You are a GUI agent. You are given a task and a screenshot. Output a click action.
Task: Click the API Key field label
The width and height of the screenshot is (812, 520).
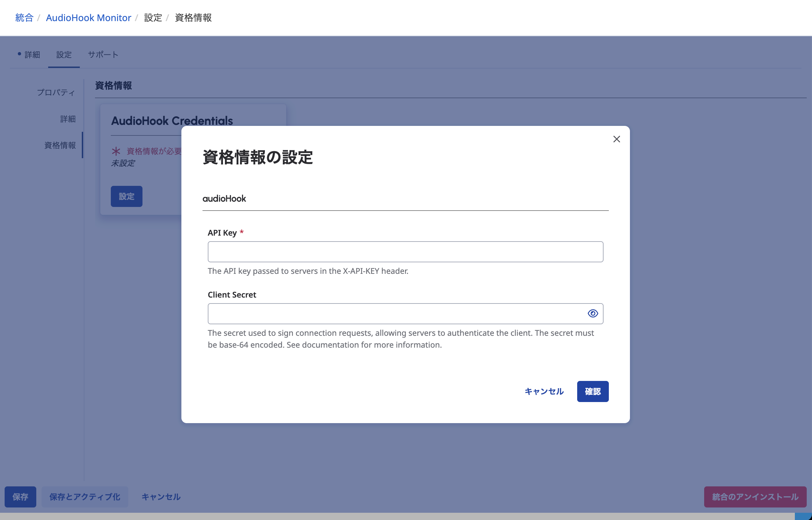(222, 233)
